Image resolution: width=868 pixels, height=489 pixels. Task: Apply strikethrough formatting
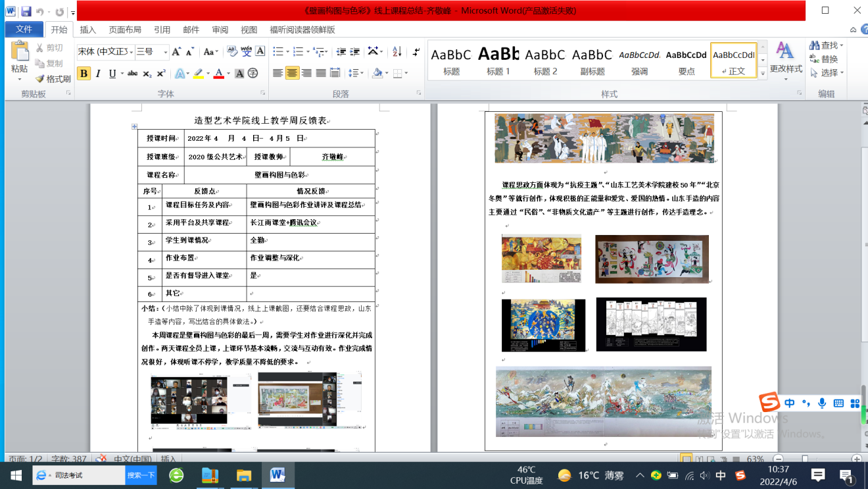132,73
